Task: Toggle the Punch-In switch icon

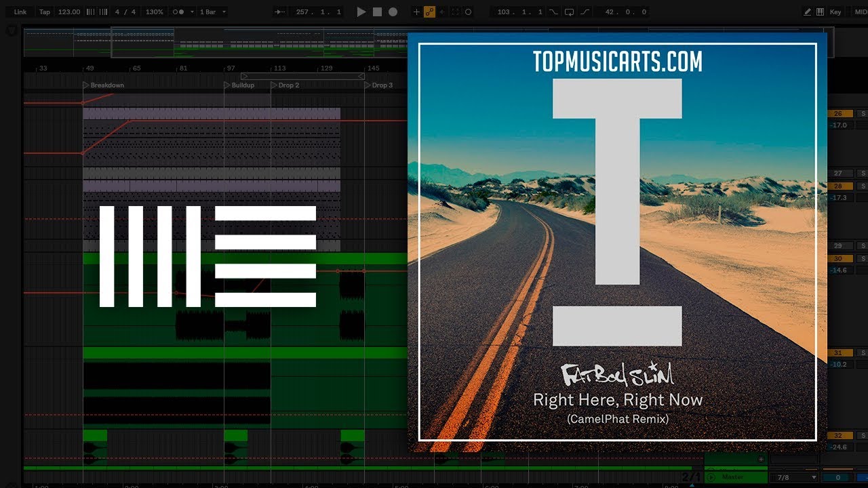Action: click(554, 12)
